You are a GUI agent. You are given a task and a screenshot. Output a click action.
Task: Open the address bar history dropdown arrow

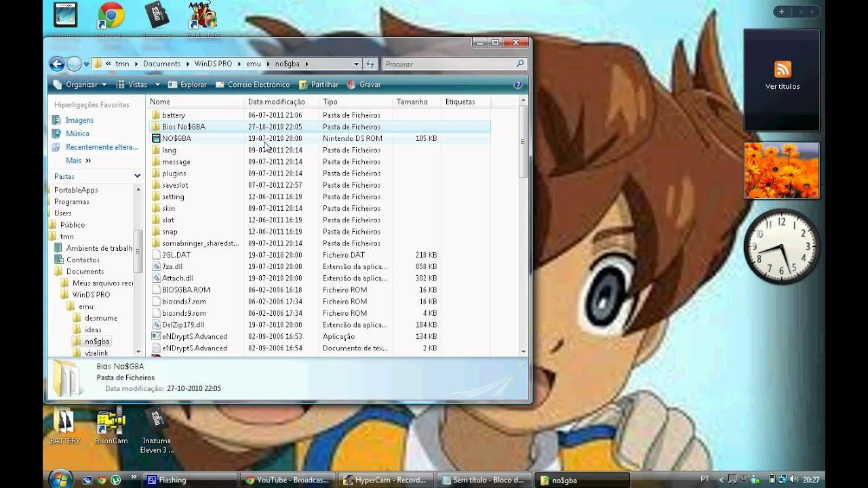click(357, 64)
